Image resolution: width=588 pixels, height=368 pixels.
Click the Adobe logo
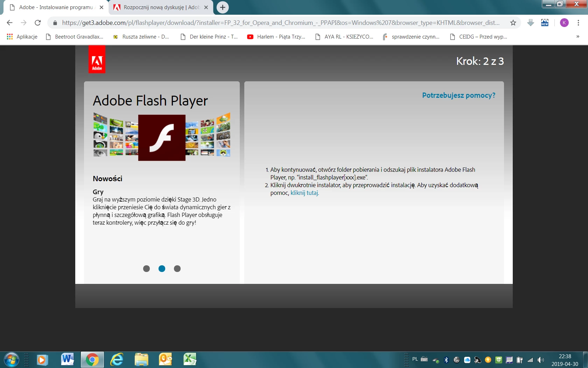[x=97, y=59]
